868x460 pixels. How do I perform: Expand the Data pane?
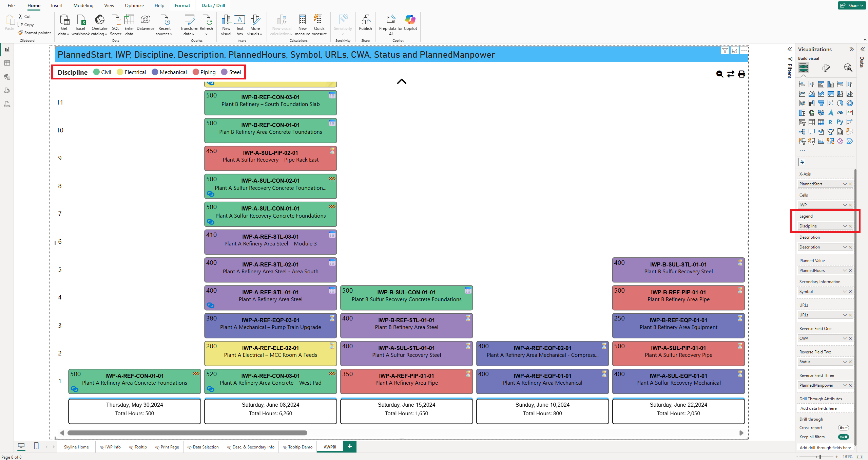click(x=863, y=49)
